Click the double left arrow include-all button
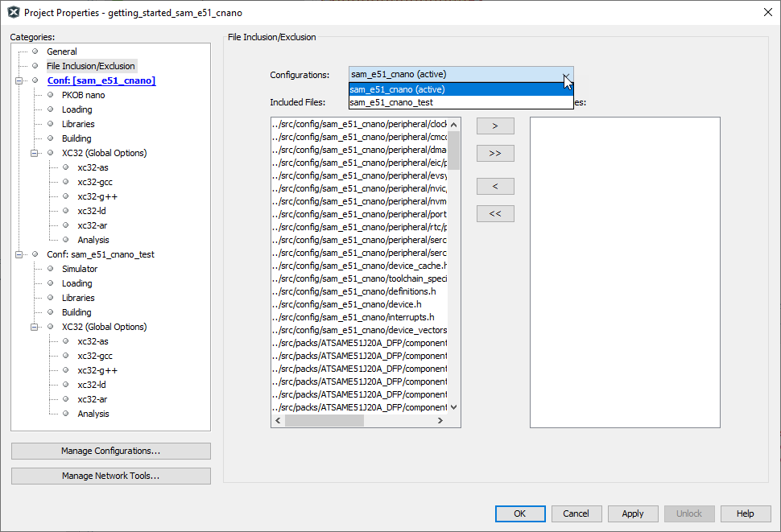This screenshot has width=781, height=532. click(x=495, y=214)
